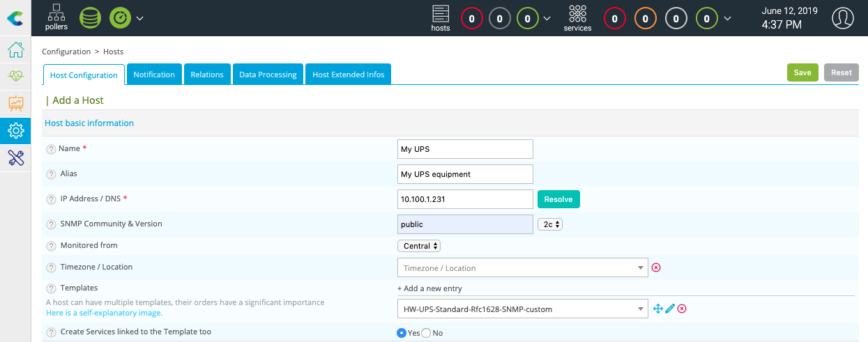This screenshot has height=342, width=868.
Task: Click the IP Address / DNS field
Action: tap(465, 199)
